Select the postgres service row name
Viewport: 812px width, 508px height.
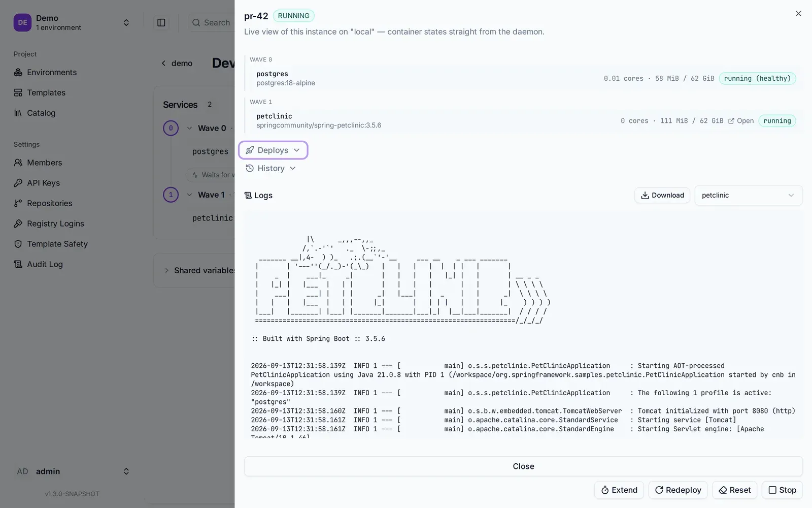coord(272,74)
